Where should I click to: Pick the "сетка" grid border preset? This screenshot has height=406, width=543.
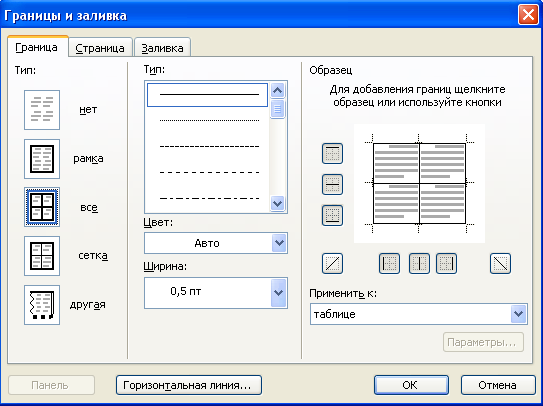click(x=42, y=256)
